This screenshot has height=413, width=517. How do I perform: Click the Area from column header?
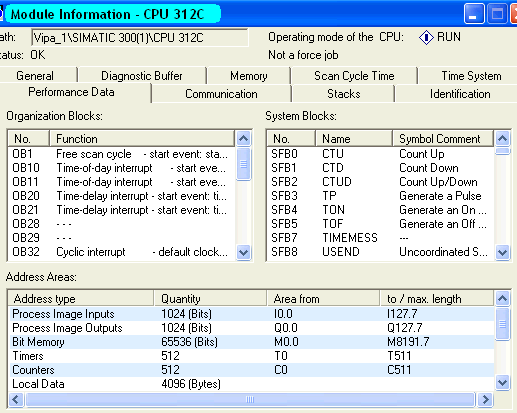(323, 299)
